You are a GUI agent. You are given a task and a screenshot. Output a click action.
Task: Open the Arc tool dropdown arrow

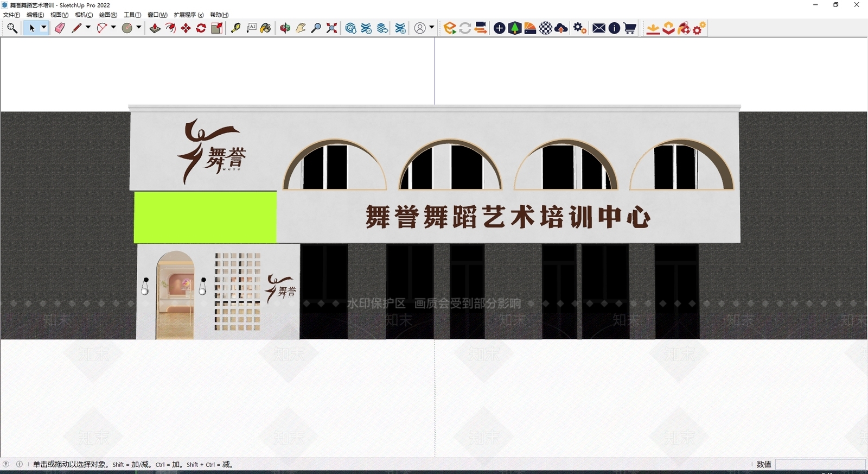(x=113, y=28)
